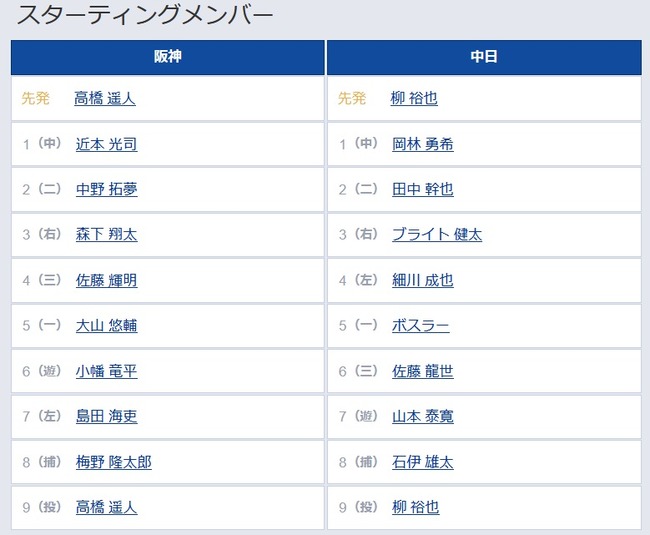Click 岡林 勇希 player link
The image size is (650, 535).
click(423, 144)
